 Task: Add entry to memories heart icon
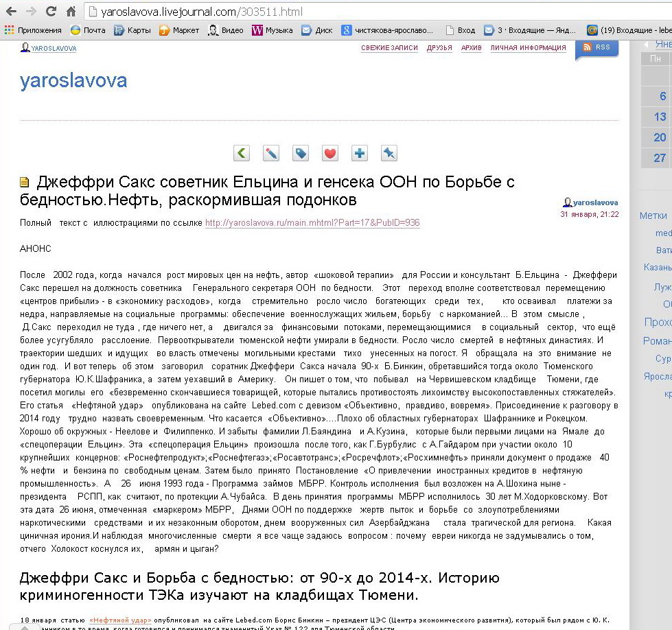point(330,153)
